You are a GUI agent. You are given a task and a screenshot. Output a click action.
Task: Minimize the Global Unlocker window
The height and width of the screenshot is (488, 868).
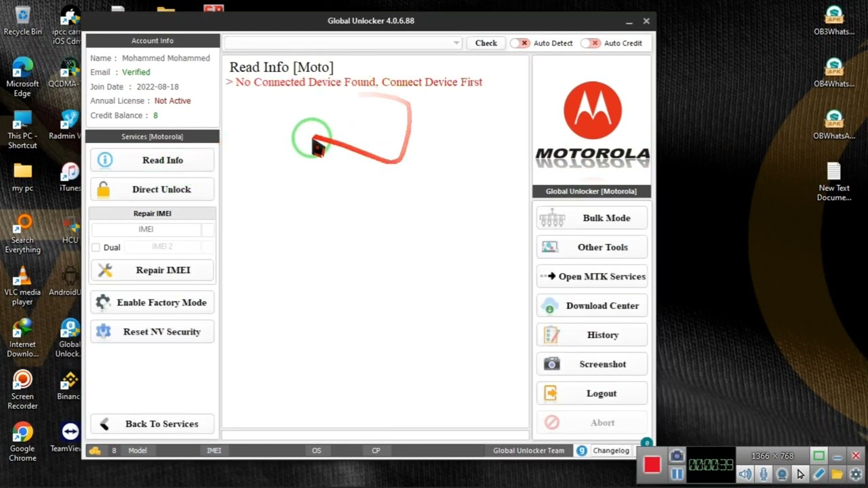(629, 21)
